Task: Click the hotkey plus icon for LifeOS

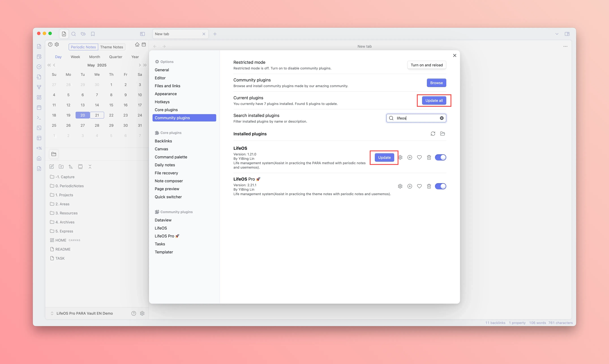Action: (409, 158)
